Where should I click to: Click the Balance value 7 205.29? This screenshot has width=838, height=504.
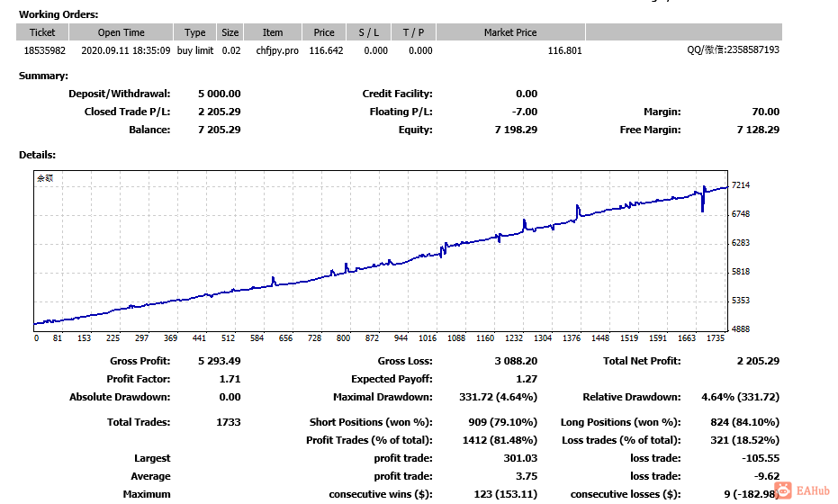(219, 130)
